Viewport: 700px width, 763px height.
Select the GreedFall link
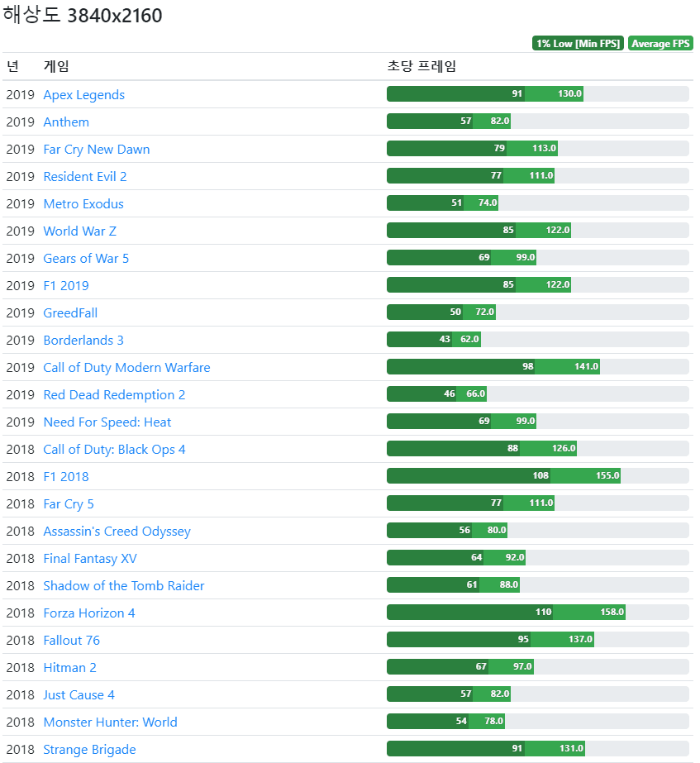click(x=70, y=312)
